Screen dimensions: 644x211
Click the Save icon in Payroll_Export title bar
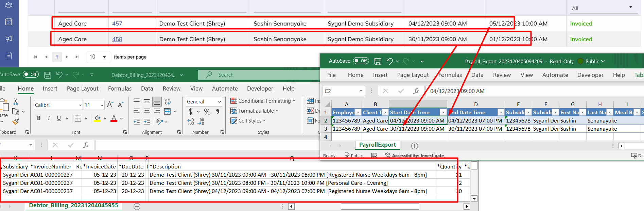pos(378,61)
